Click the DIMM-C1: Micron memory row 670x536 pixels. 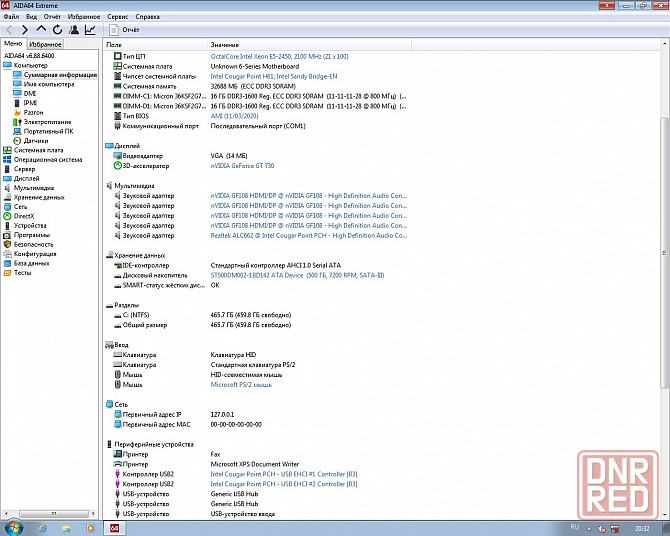259,96
